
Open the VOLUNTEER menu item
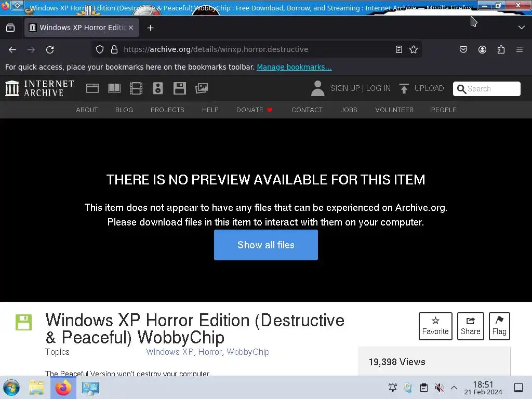pos(394,110)
